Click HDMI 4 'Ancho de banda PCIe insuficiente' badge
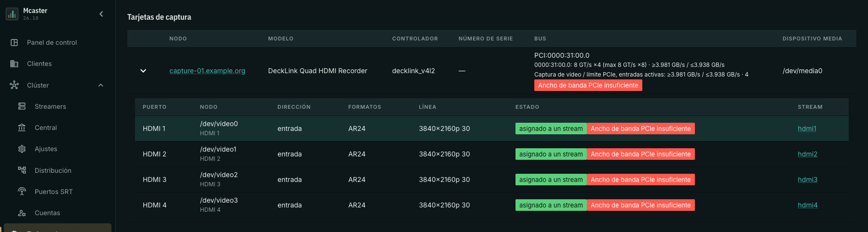868x232 pixels. [x=640, y=205]
